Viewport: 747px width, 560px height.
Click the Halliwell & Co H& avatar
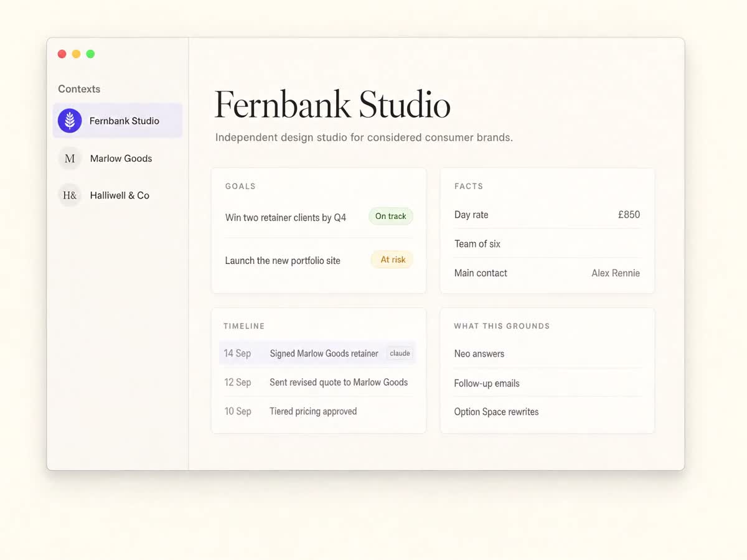coord(70,195)
